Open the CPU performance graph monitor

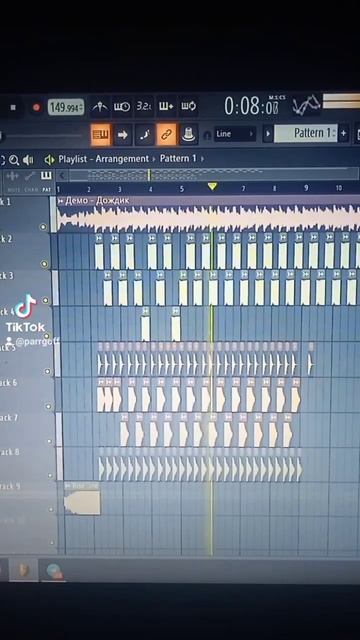point(306,105)
